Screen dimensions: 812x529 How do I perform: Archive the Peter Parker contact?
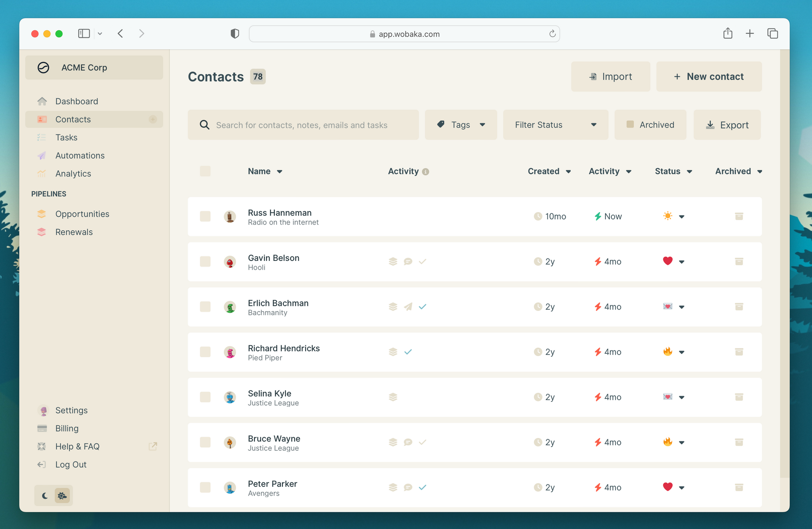(x=739, y=487)
